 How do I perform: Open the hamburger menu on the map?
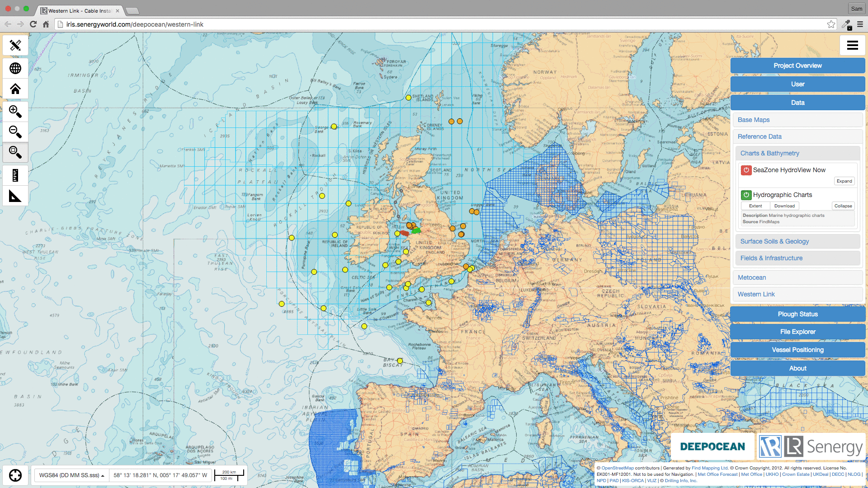pyautogui.click(x=853, y=45)
